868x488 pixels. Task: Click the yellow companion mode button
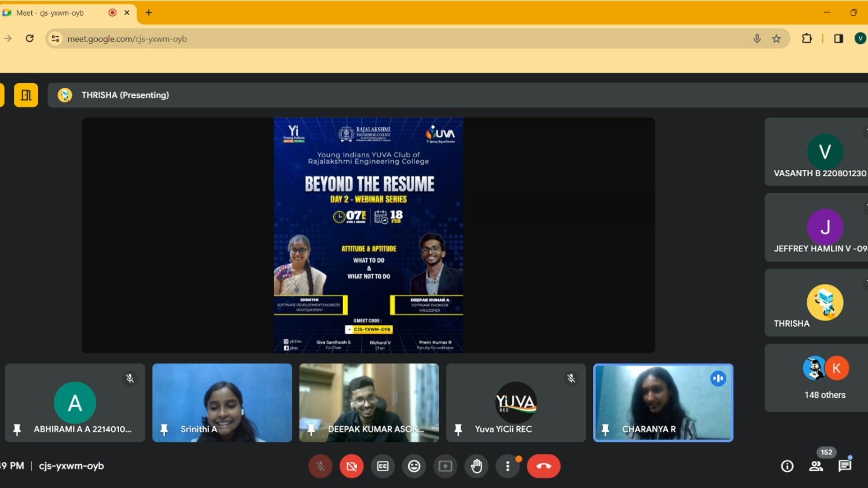click(x=26, y=95)
